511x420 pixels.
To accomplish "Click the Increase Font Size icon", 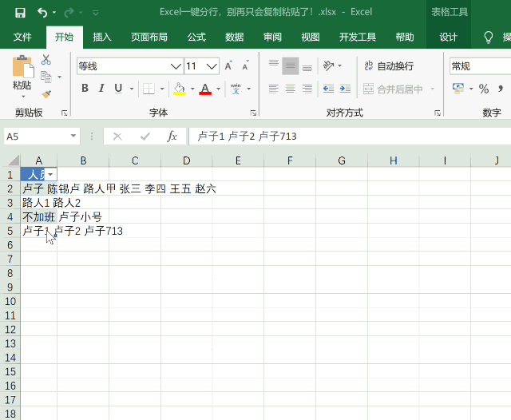I will (x=229, y=66).
